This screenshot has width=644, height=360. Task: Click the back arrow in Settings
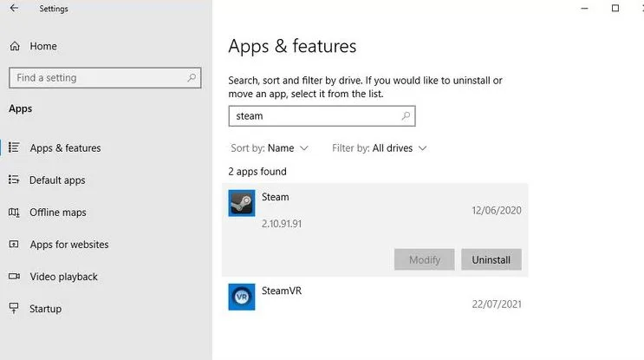[x=14, y=8]
